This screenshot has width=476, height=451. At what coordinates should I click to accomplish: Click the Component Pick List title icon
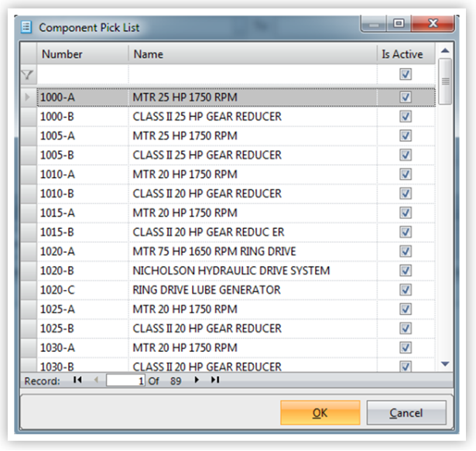(26, 27)
